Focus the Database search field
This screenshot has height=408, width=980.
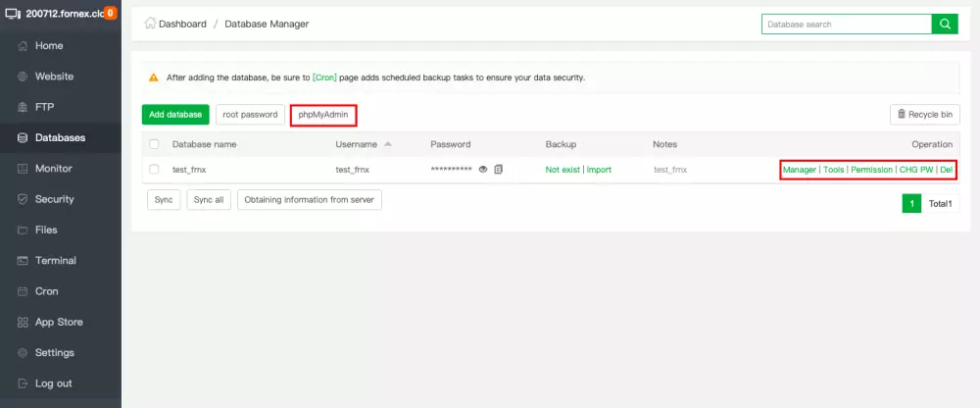(x=847, y=25)
